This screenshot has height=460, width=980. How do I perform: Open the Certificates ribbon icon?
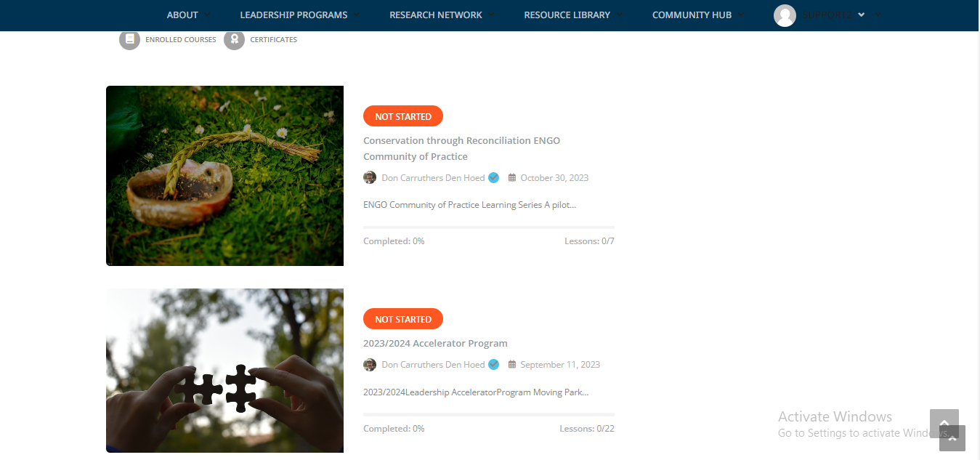234,39
